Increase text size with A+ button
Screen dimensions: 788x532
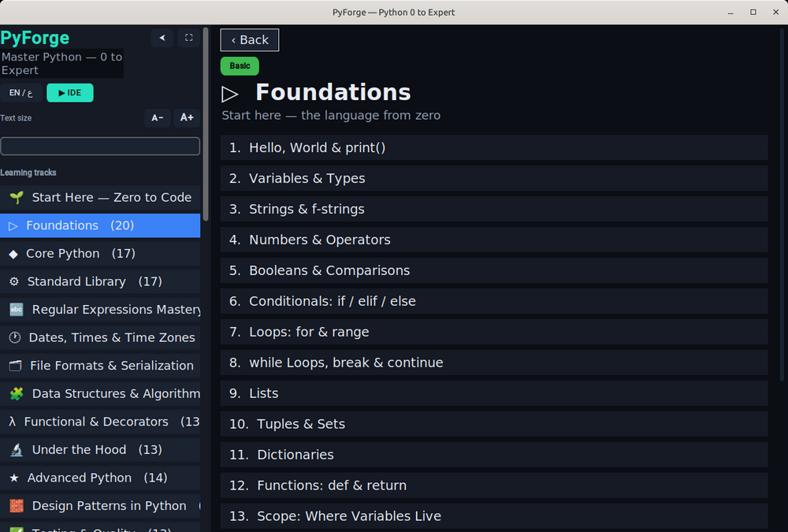pyautogui.click(x=187, y=117)
